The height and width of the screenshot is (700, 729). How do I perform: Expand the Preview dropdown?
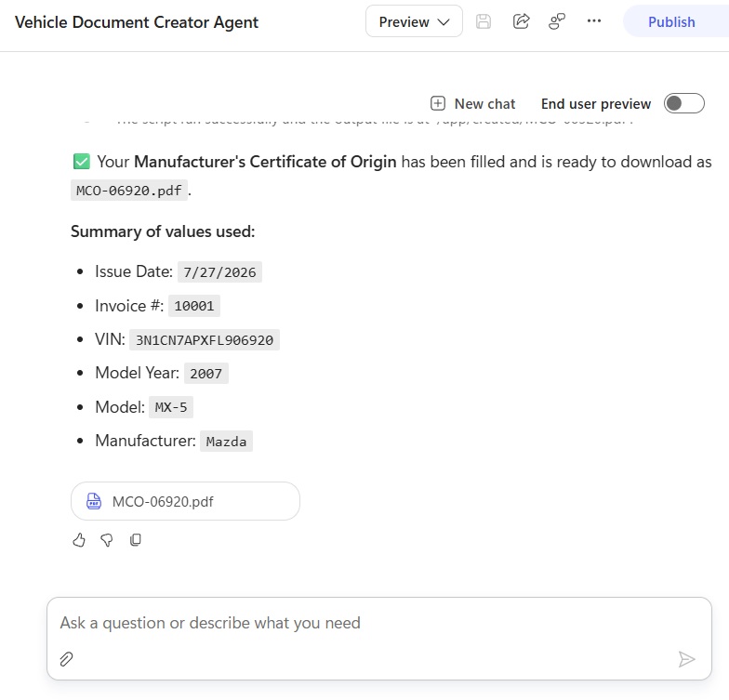[414, 21]
